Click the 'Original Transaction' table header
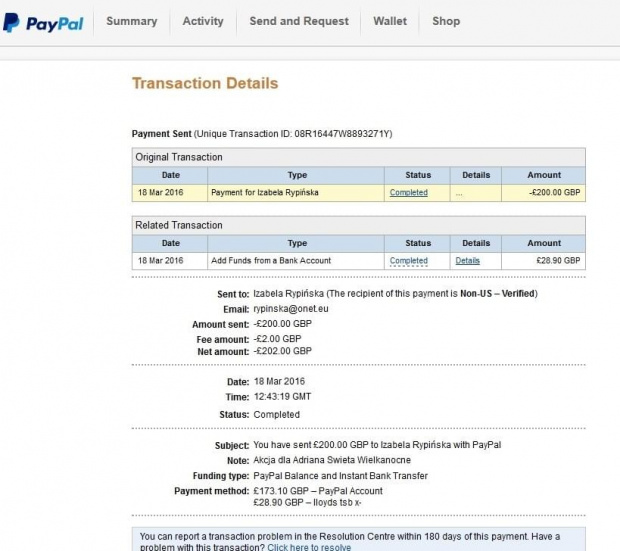 coord(359,157)
